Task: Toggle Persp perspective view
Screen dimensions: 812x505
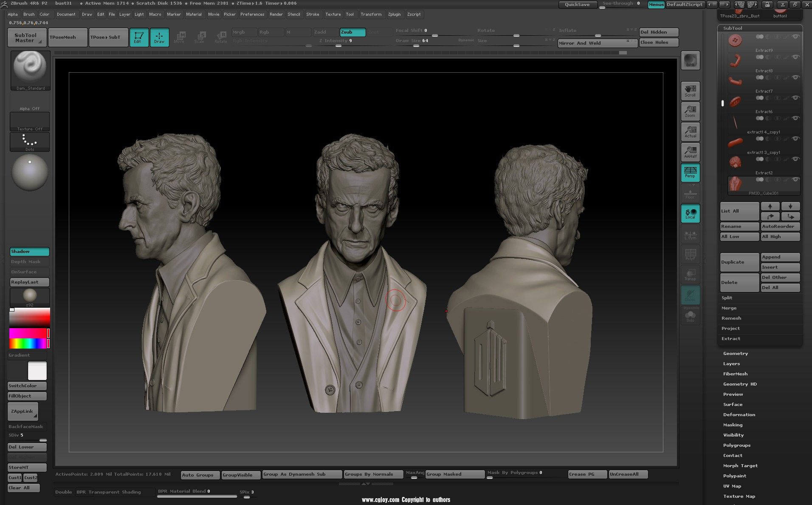Action: click(x=691, y=172)
